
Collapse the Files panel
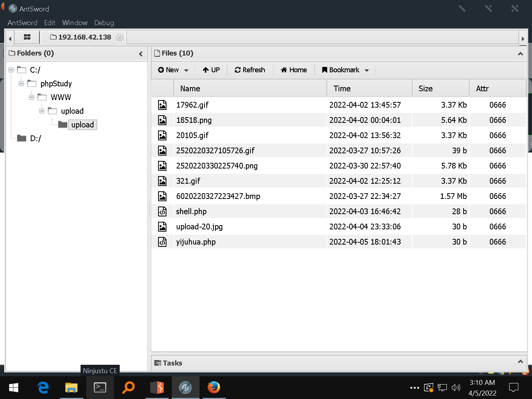tap(520, 54)
